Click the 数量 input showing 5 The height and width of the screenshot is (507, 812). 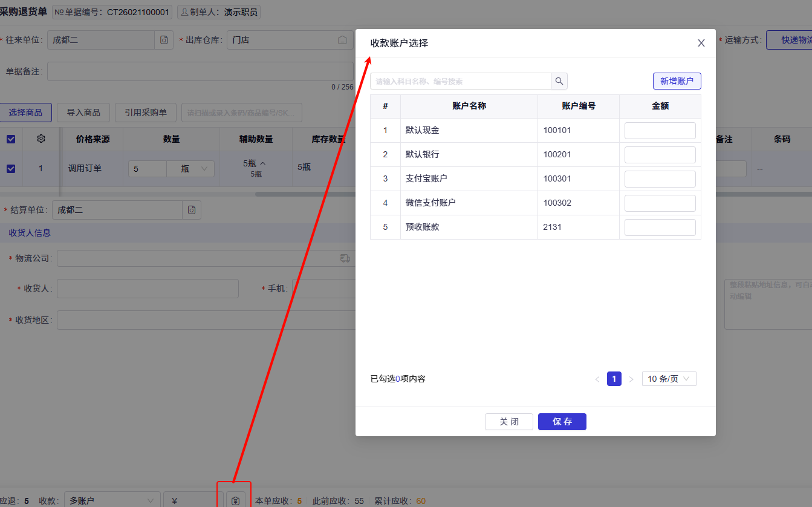[148, 169]
